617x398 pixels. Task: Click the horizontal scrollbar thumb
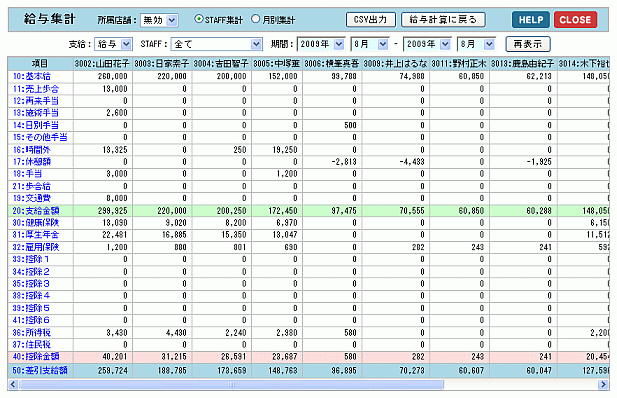point(231,384)
